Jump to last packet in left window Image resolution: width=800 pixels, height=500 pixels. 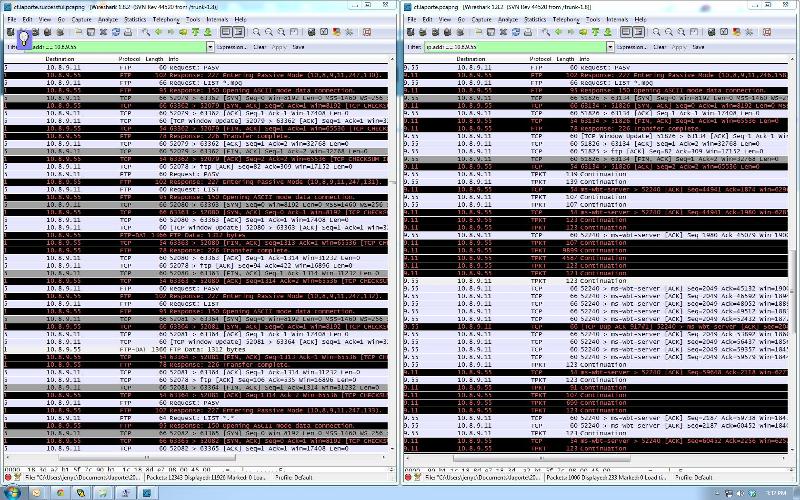[x=208, y=32]
